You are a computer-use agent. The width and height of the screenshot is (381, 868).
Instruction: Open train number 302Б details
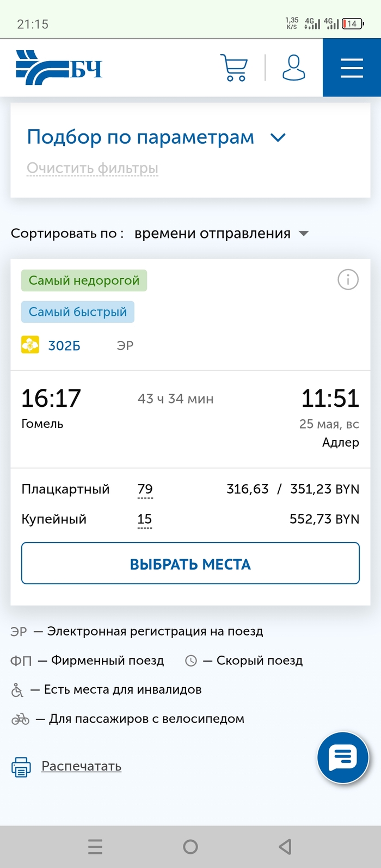tap(64, 346)
